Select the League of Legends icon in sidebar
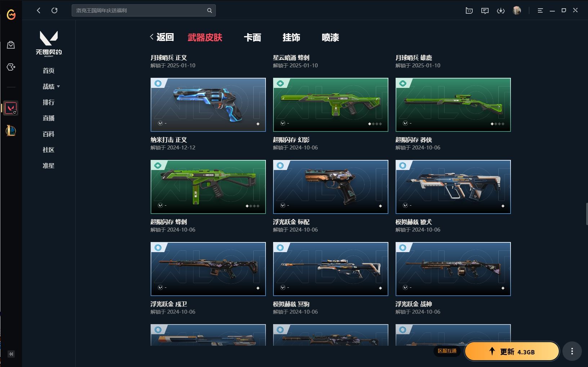Image resolution: width=588 pixels, height=367 pixels. coord(11,130)
